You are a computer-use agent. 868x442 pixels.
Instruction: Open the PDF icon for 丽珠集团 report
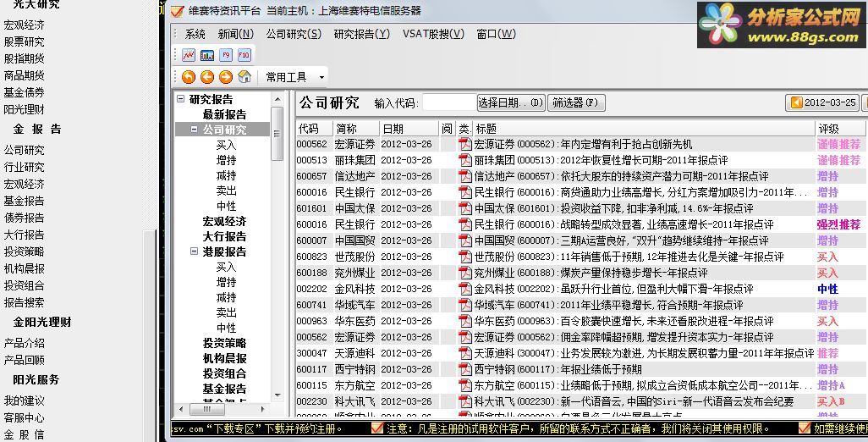tap(465, 160)
